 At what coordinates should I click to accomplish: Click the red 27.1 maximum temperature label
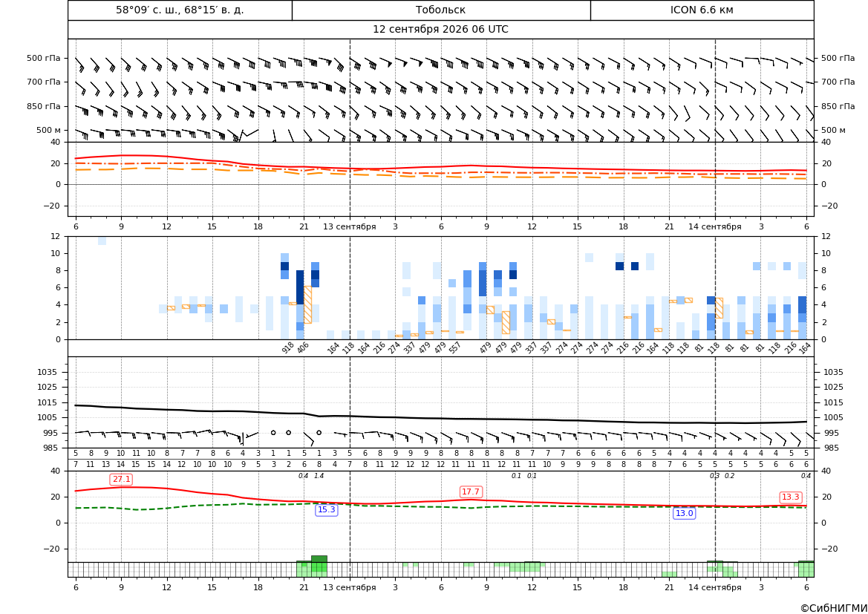tap(121, 480)
